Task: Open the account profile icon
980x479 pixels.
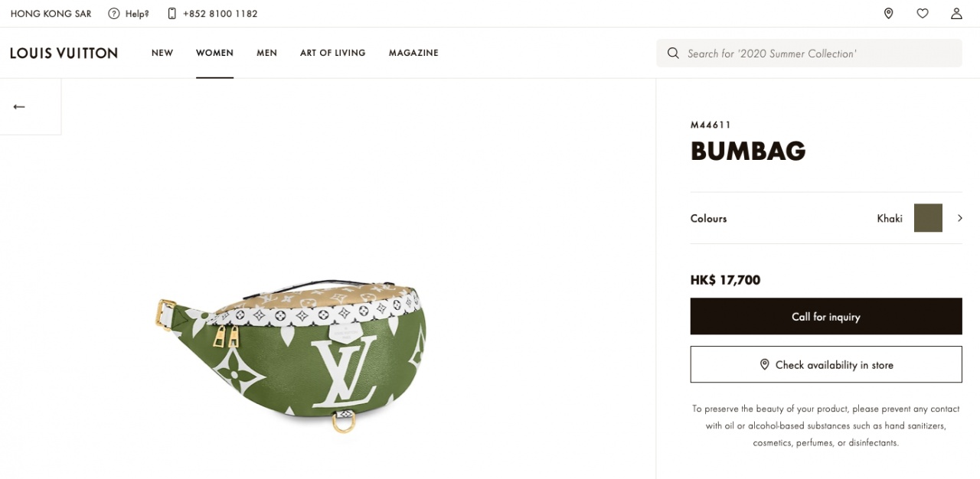Action: pyautogui.click(x=956, y=13)
